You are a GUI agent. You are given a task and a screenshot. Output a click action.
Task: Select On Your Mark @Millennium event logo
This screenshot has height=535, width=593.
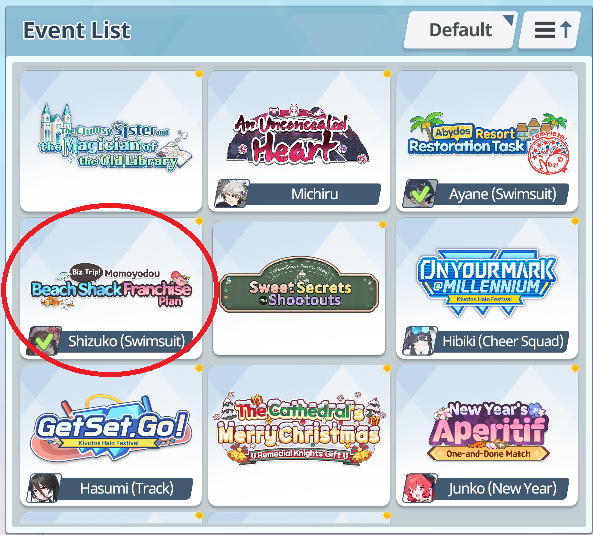pos(487,282)
